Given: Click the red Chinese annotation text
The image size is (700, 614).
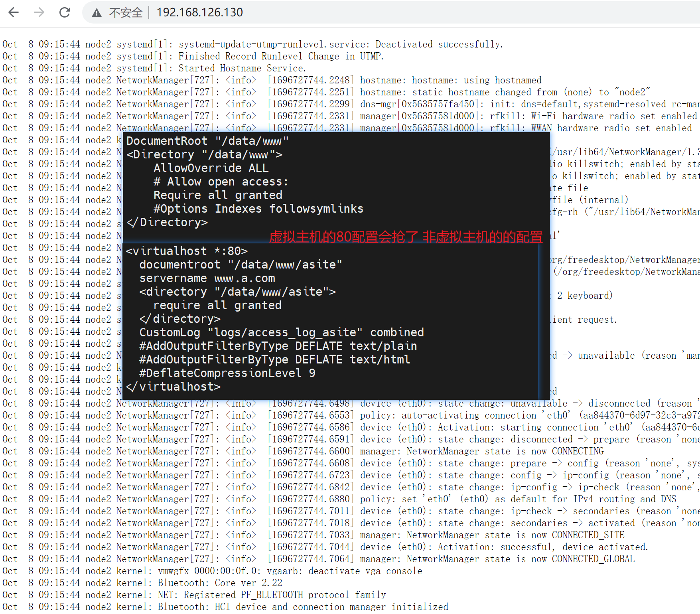Looking at the screenshot, I should (405, 237).
